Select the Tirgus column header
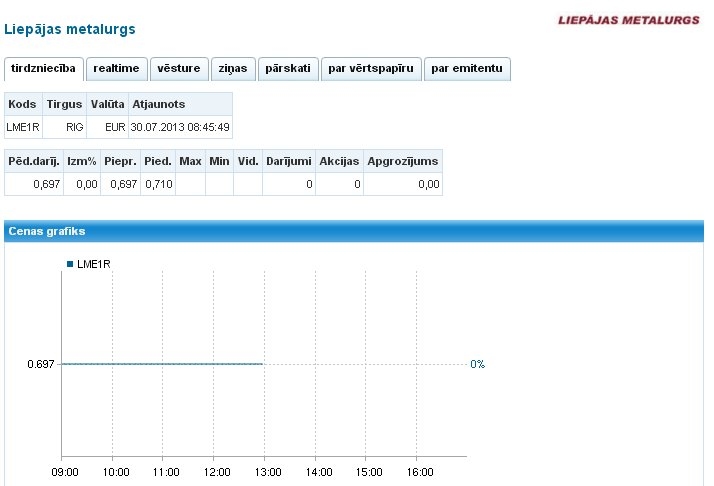Viewport: 714px width, 486px height. (x=64, y=104)
